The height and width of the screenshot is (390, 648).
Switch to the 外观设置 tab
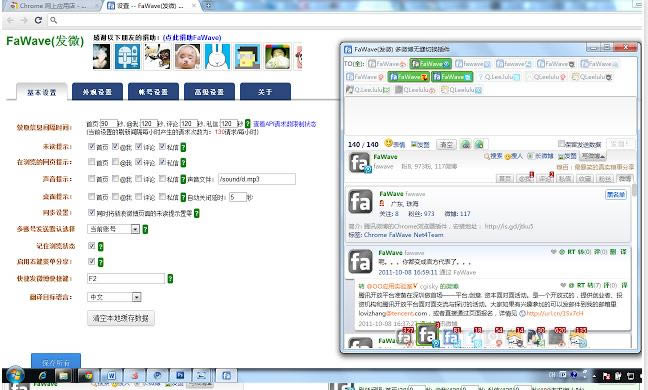pos(97,92)
